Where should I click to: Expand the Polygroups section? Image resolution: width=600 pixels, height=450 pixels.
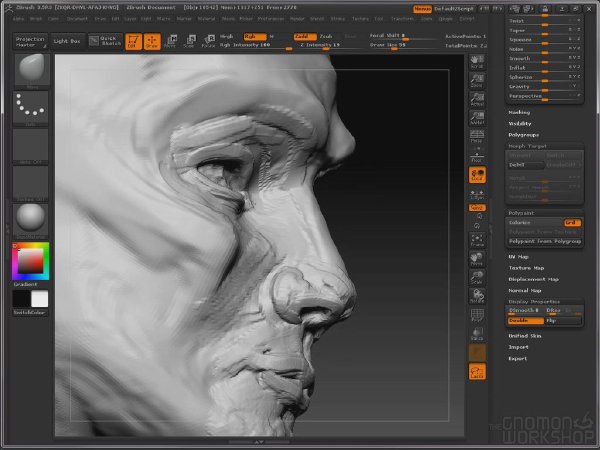click(x=523, y=135)
